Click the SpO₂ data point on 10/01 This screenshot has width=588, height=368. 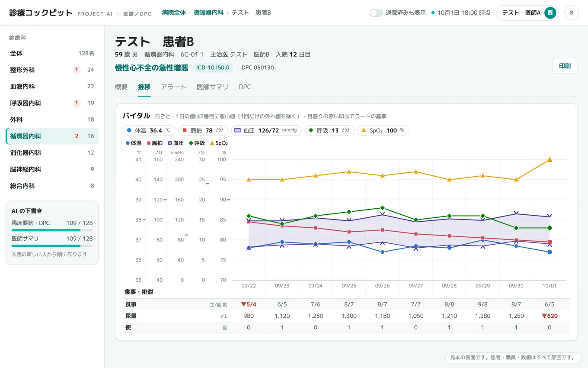click(550, 160)
